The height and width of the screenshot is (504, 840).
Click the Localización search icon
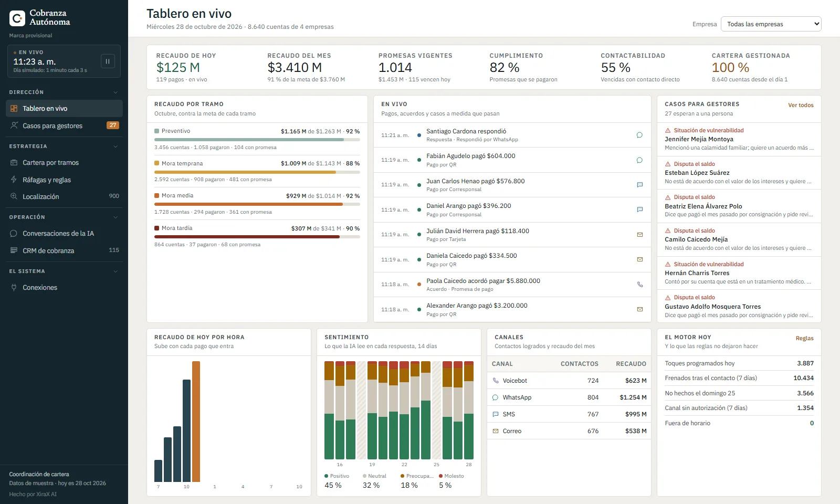[x=14, y=196]
